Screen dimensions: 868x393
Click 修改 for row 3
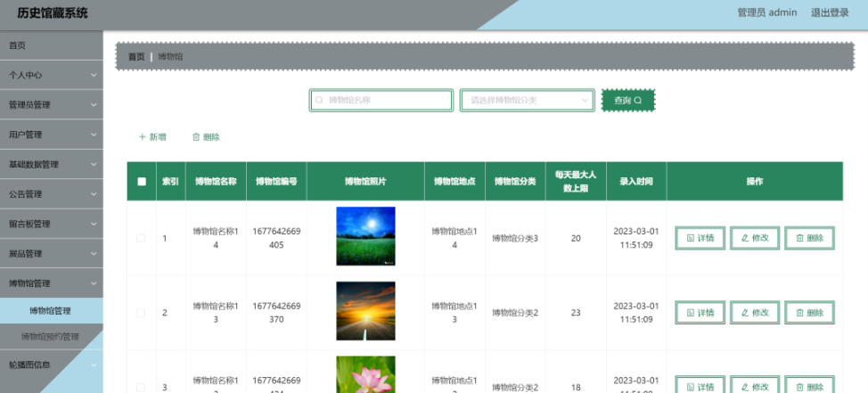(755, 387)
